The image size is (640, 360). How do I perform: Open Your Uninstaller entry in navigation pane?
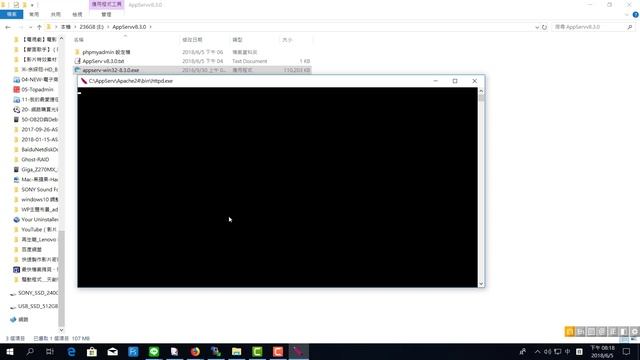[x=40, y=220]
